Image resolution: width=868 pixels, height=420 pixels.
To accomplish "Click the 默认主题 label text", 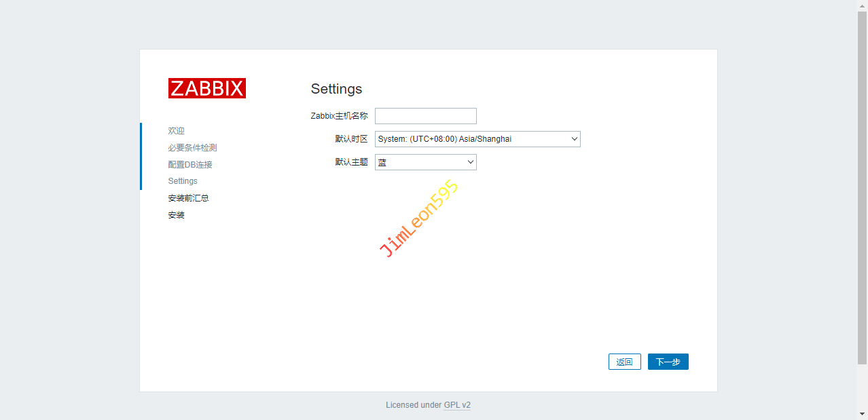I will tap(351, 162).
